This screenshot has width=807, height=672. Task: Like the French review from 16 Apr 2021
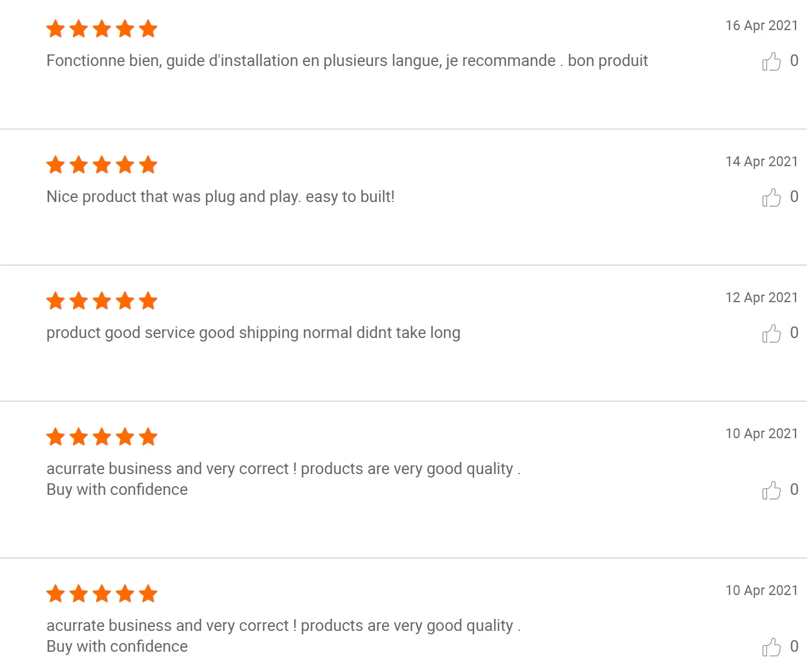771,61
